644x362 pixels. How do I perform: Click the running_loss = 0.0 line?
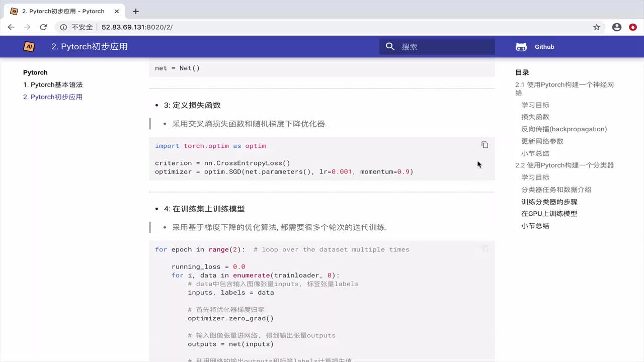click(208, 266)
